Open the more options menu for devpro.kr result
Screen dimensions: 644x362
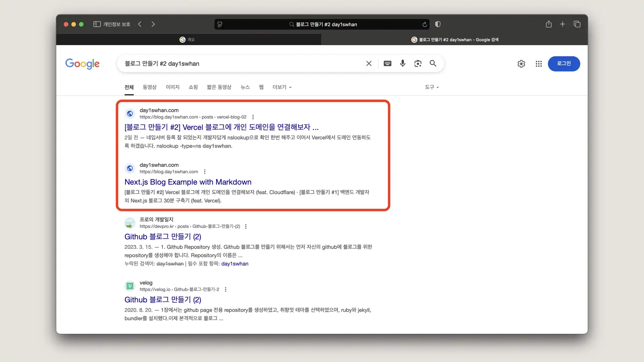click(x=246, y=226)
